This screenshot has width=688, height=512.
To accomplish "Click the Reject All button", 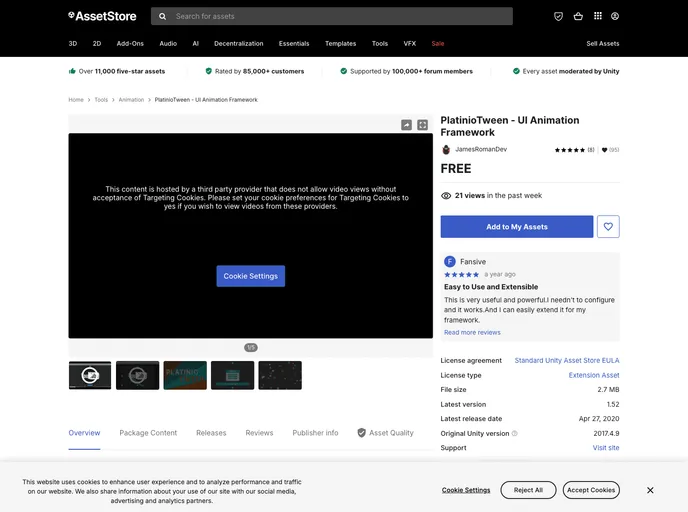I will pos(528,490).
